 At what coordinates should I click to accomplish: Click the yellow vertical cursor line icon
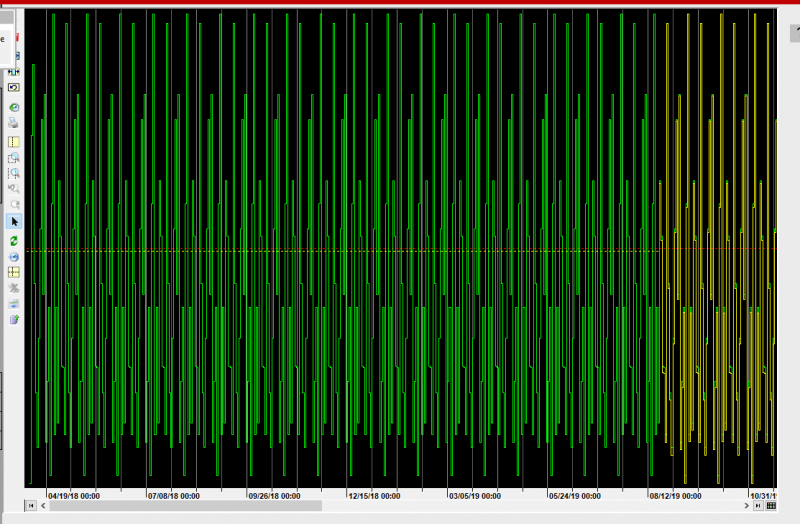coord(14,142)
